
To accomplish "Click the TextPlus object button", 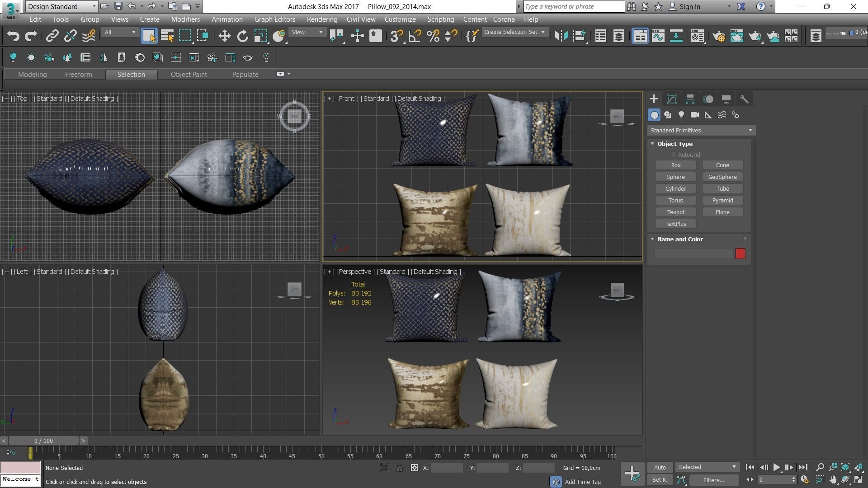I will click(x=675, y=224).
